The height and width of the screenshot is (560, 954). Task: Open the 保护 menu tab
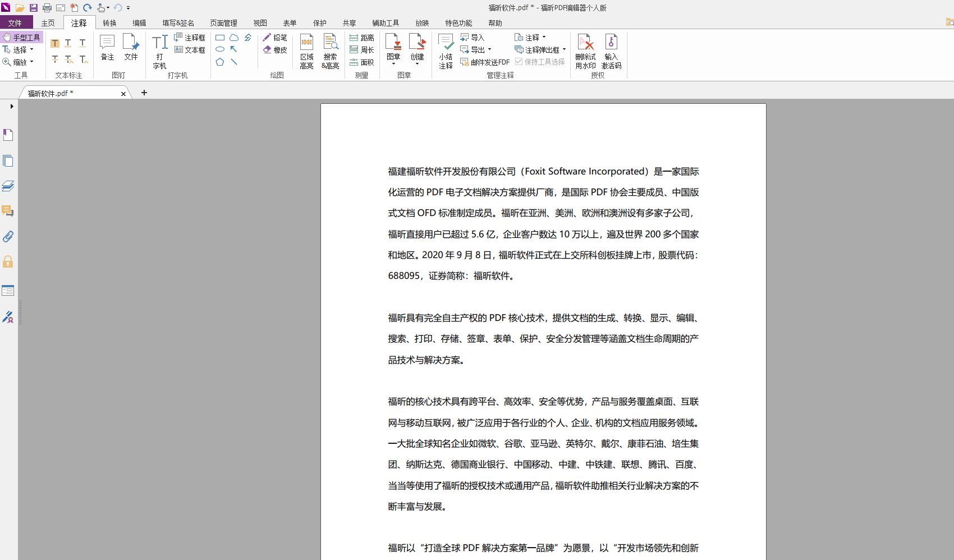coord(320,23)
